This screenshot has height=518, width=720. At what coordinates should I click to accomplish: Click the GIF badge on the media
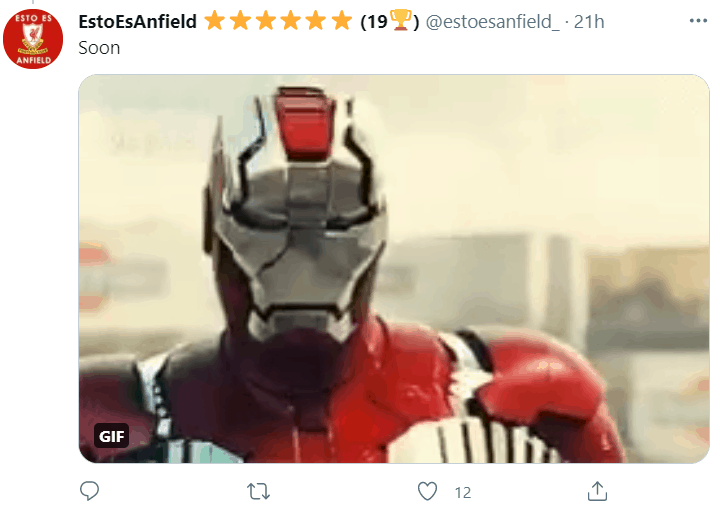[x=112, y=435]
